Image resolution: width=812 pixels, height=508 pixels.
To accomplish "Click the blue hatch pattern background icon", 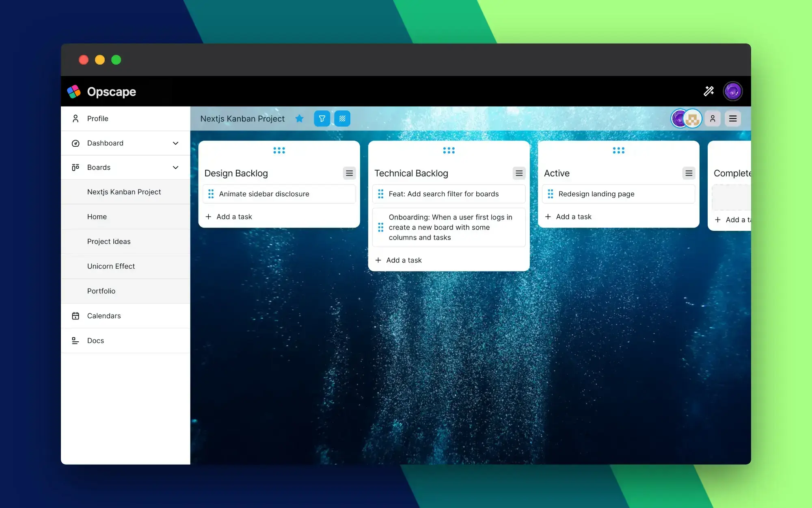I will point(342,119).
